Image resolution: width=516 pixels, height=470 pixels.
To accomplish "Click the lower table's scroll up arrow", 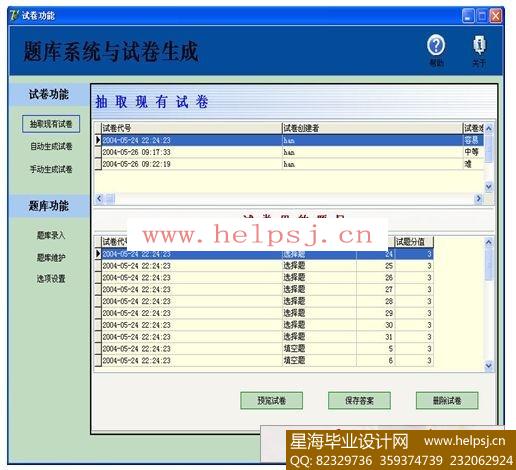I will tap(489, 242).
